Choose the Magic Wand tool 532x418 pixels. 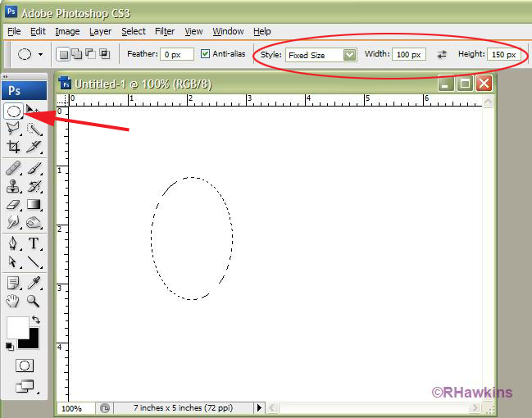tap(34, 129)
